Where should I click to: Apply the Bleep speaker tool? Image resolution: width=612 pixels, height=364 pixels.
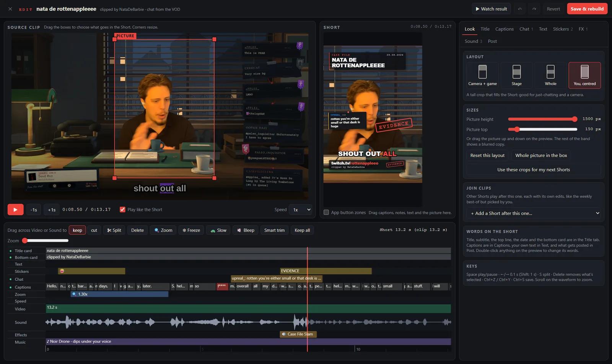[x=246, y=230]
